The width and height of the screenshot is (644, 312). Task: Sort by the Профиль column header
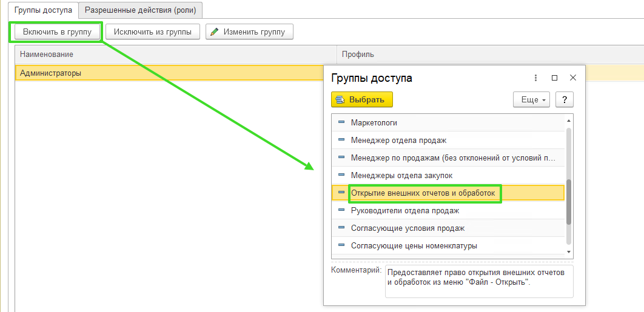[491, 54]
